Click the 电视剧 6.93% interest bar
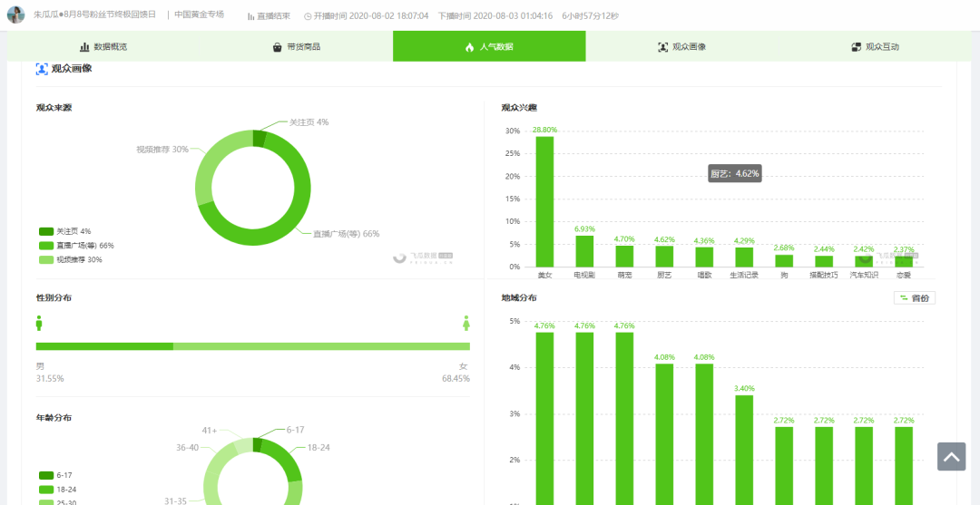The height and width of the screenshot is (505, 980). 584,251
